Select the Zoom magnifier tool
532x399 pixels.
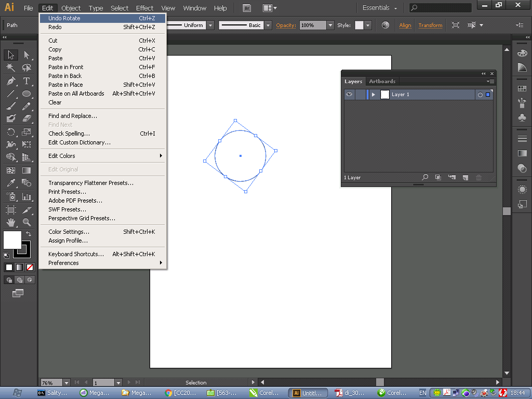pos(26,222)
